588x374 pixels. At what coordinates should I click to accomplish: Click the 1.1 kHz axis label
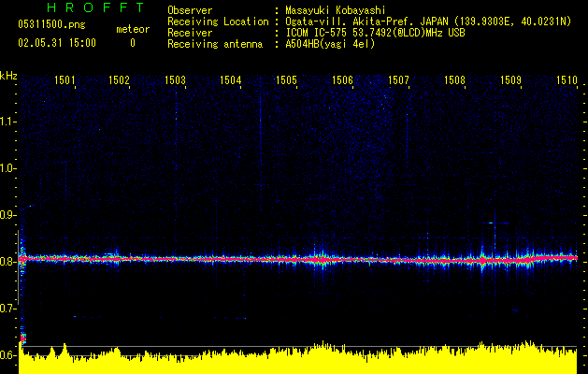click(x=7, y=122)
